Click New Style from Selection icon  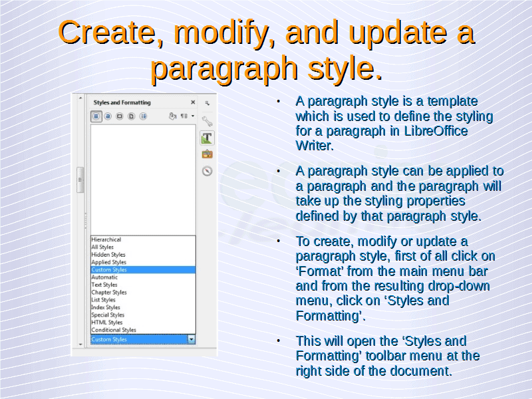(x=184, y=116)
